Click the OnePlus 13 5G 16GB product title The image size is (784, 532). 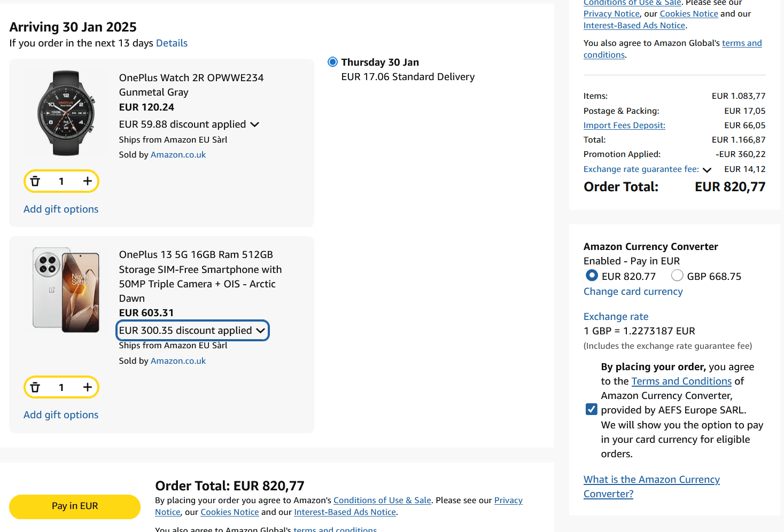coord(200,277)
